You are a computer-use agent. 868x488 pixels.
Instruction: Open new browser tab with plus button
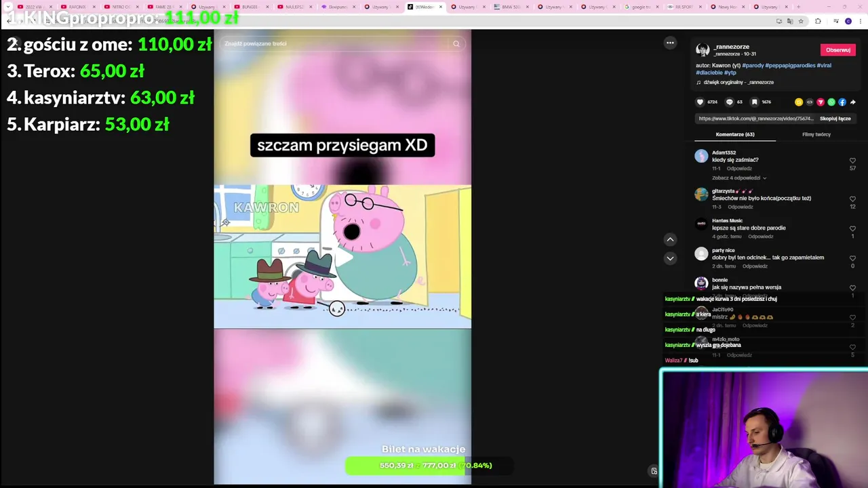click(x=798, y=7)
